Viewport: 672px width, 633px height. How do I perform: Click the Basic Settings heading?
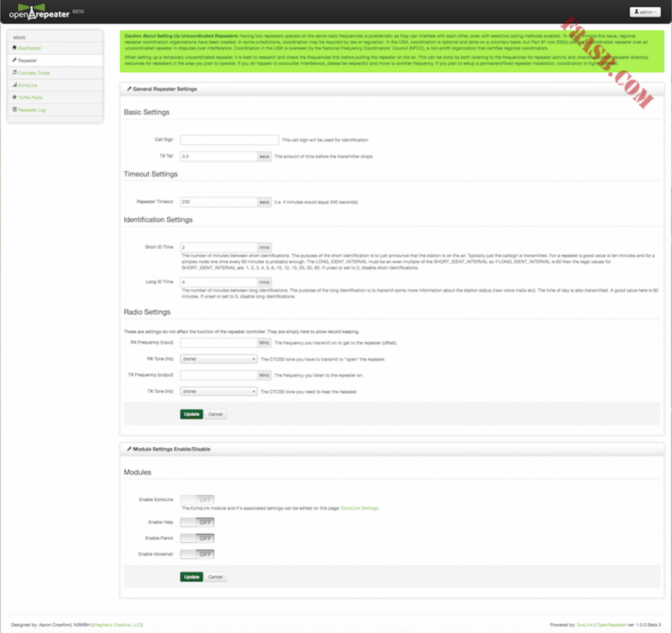point(146,112)
